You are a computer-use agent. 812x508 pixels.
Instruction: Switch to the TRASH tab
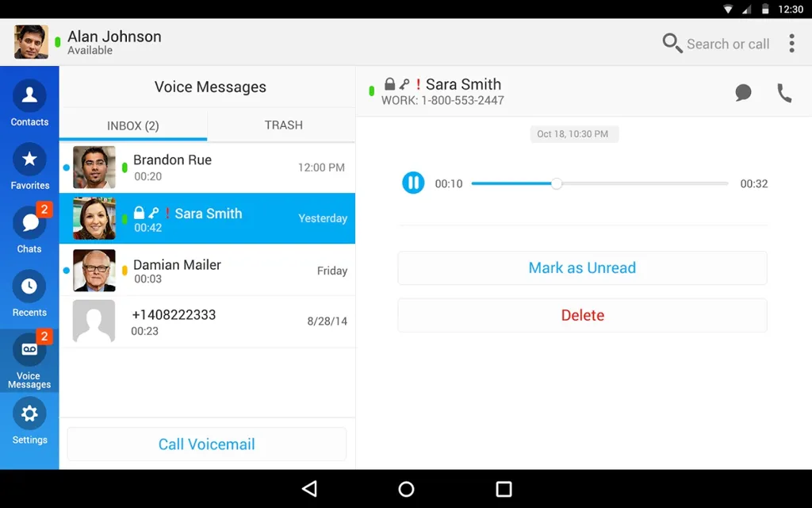tap(283, 125)
